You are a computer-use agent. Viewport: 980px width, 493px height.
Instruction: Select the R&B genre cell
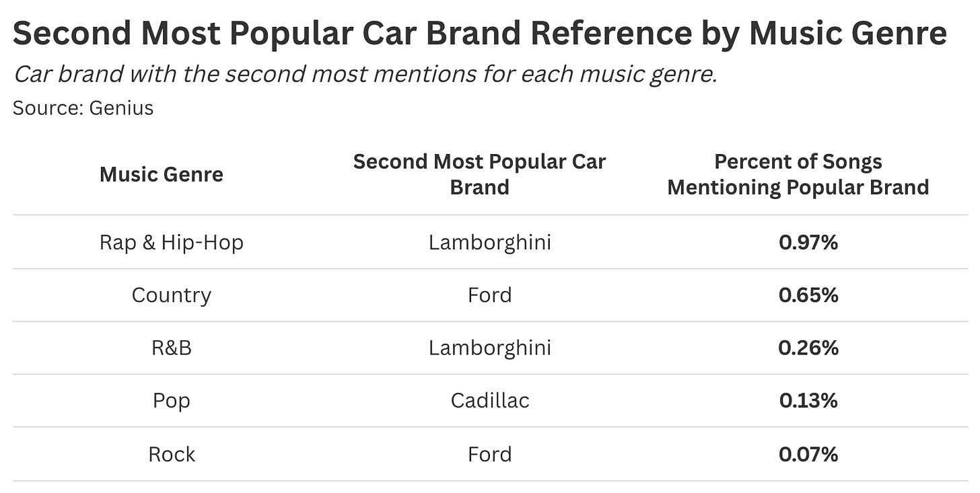172,348
